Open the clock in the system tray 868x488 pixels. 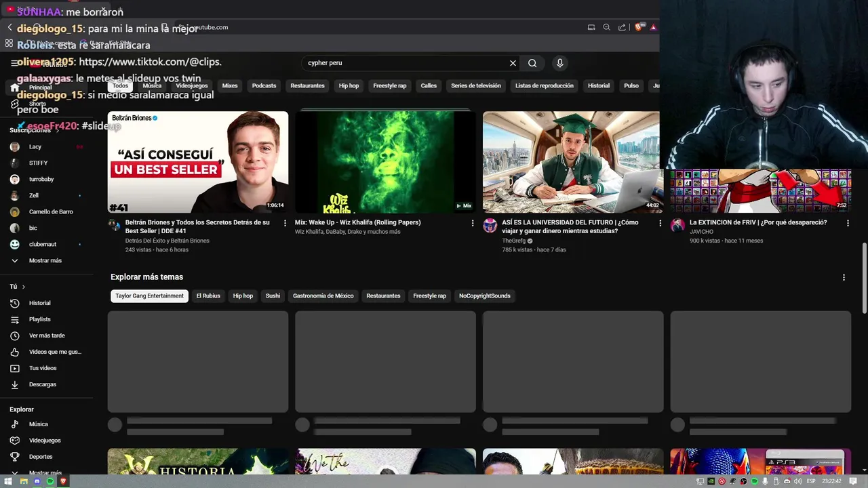(x=831, y=481)
